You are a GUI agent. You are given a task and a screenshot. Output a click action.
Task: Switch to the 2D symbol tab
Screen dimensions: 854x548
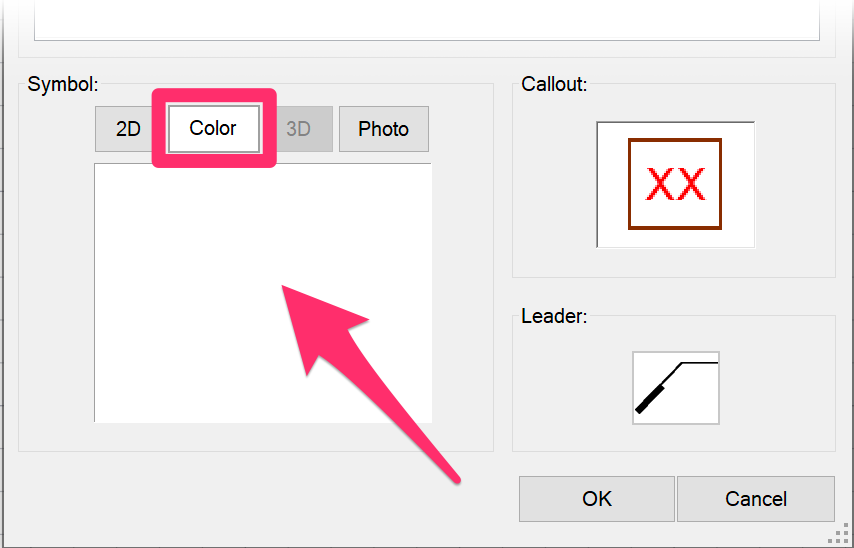125,129
